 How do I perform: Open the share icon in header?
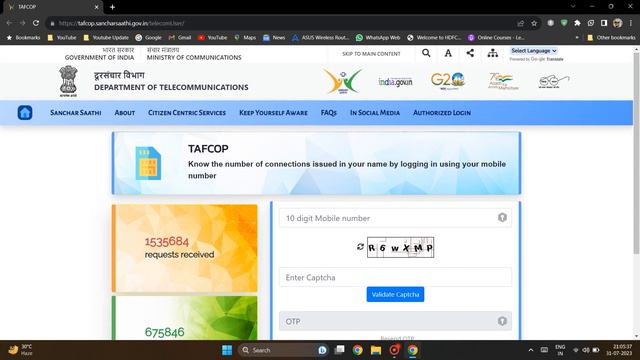coord(470,53)
